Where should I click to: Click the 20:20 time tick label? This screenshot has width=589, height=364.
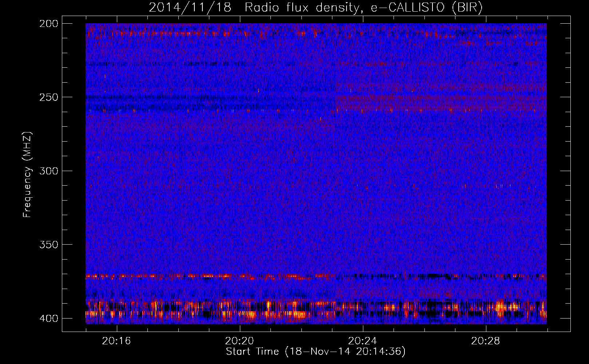tap(239, 341)
